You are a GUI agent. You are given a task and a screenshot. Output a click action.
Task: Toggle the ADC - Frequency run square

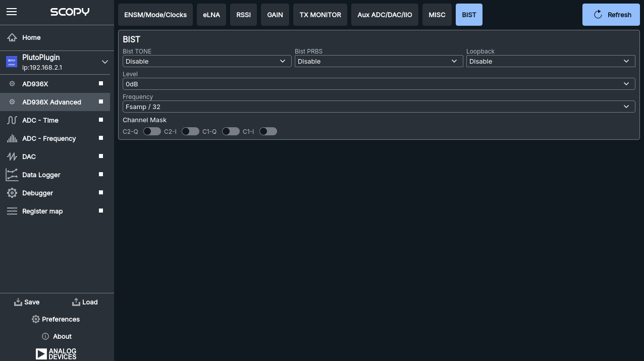tap(101, 138)
